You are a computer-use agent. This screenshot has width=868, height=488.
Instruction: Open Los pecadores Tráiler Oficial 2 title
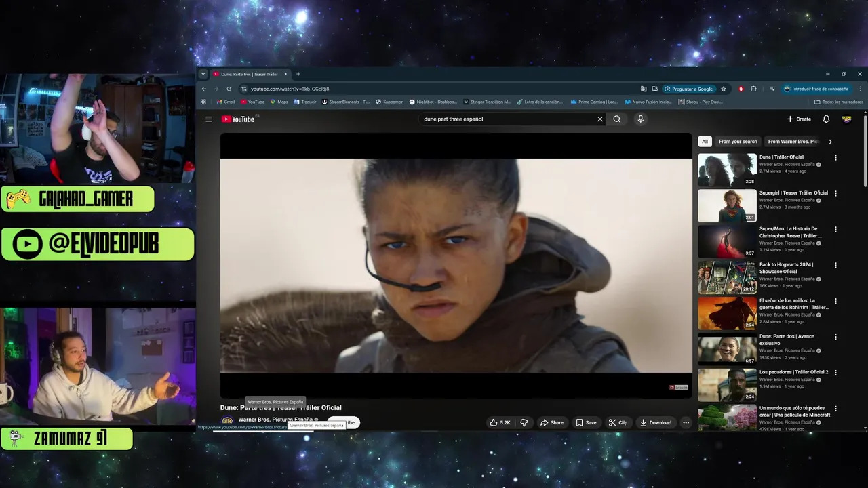pos(794,372)
